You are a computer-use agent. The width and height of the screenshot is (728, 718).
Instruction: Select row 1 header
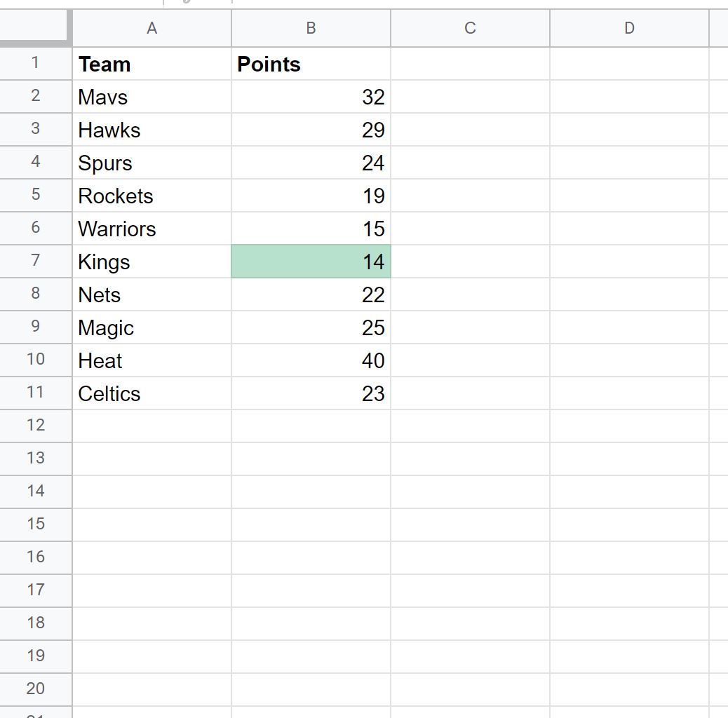point(36,64)
